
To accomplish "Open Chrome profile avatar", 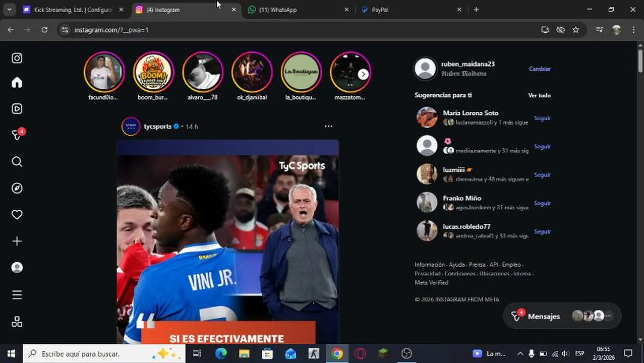I will pos(616,30).
